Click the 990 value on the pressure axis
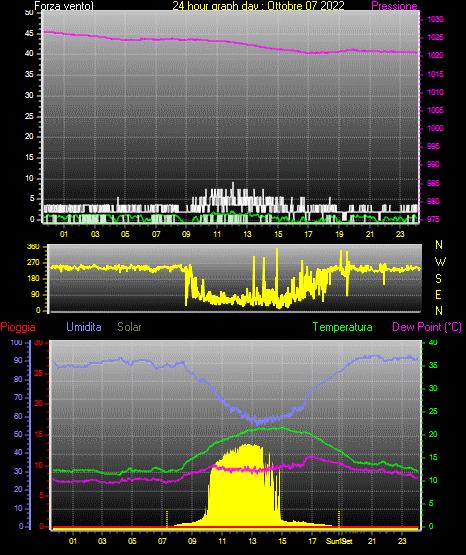 point(433,164)
